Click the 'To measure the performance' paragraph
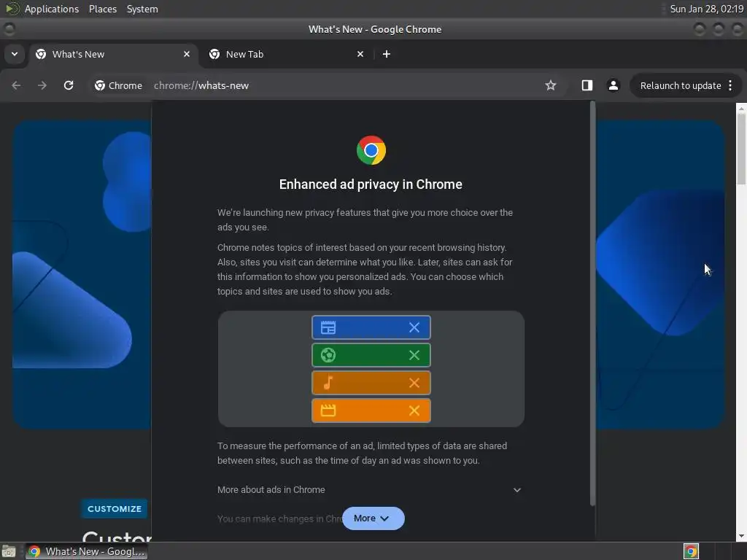 click(362, 453)
